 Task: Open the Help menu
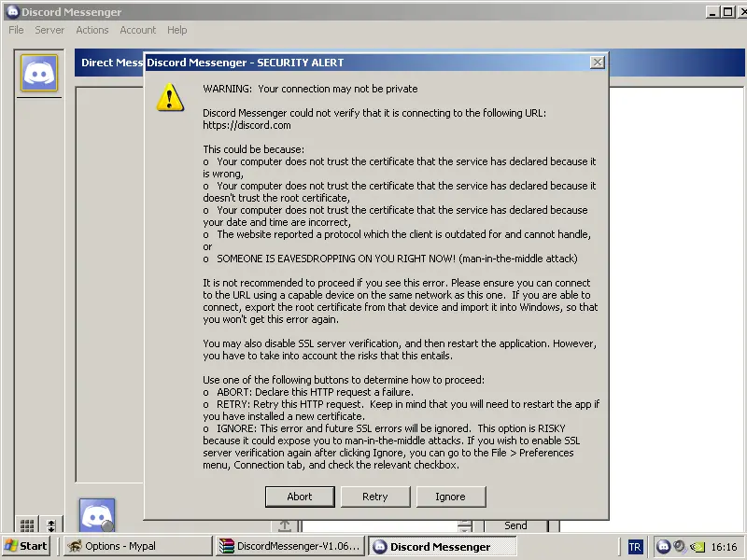(x=176, y=30)
